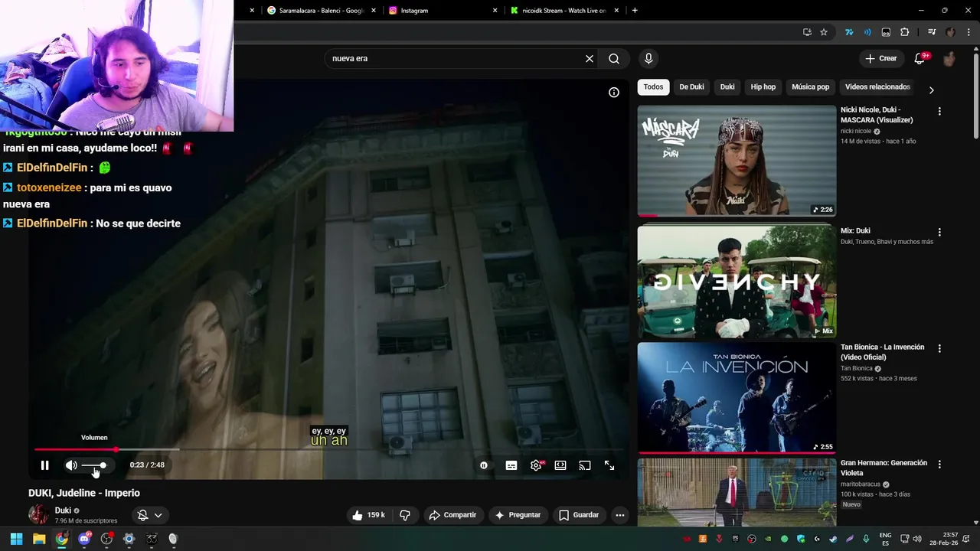Clear the search box text with the X

590,59
